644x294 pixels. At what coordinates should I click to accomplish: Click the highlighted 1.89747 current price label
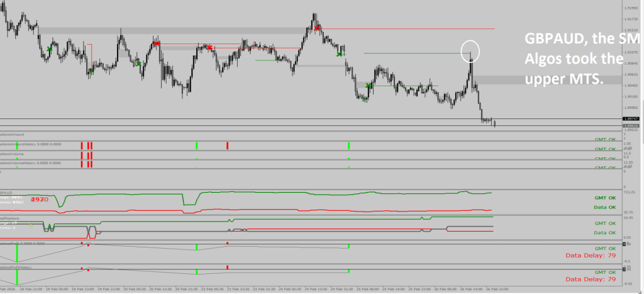(631, 118)
